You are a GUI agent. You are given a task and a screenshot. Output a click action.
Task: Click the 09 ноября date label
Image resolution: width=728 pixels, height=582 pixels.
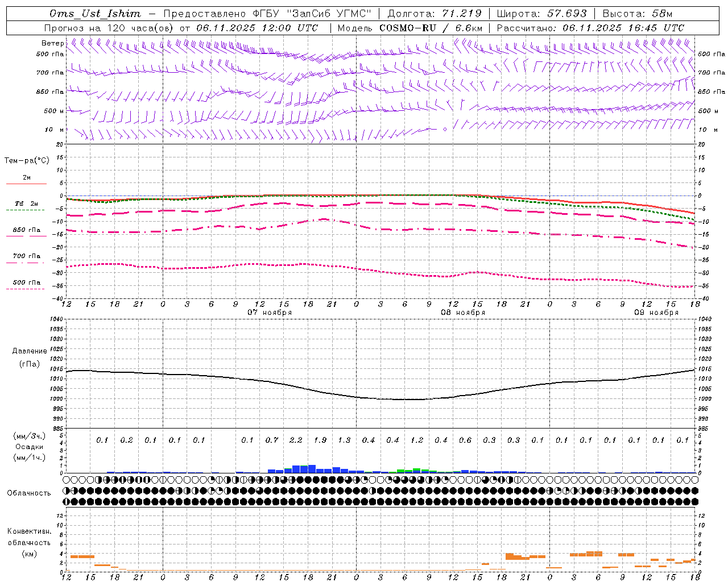click(x=656, y=313)
